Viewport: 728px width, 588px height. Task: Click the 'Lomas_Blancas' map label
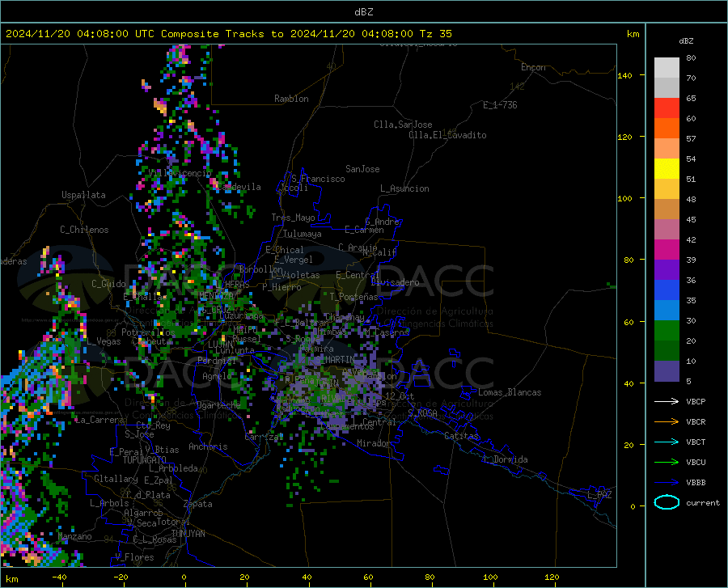pyautogui.click(x=510, y=392)
